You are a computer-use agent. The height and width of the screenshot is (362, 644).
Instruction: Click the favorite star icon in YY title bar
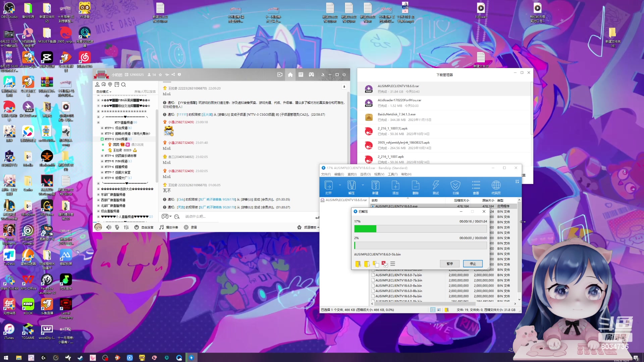click(x=160, y=75)
